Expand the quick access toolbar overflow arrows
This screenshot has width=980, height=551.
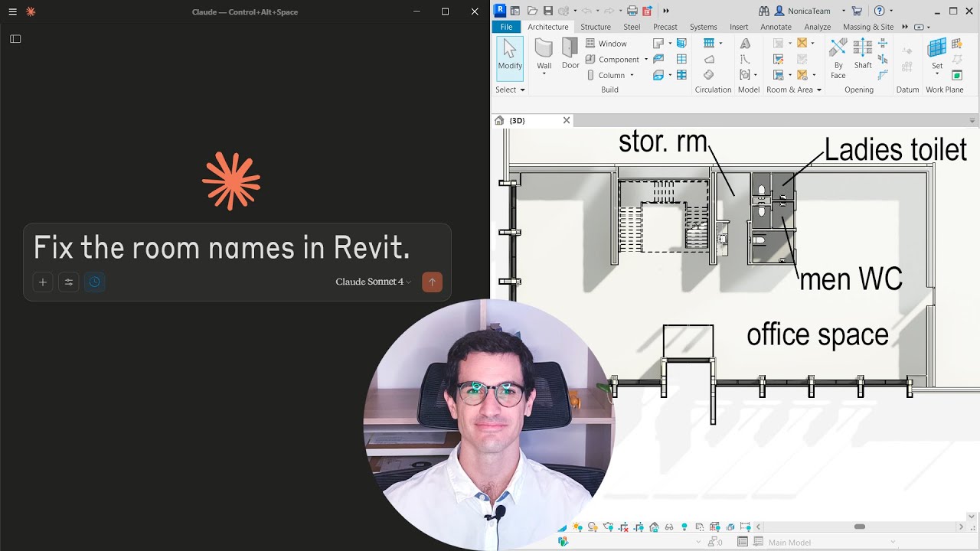pos(666,11)
